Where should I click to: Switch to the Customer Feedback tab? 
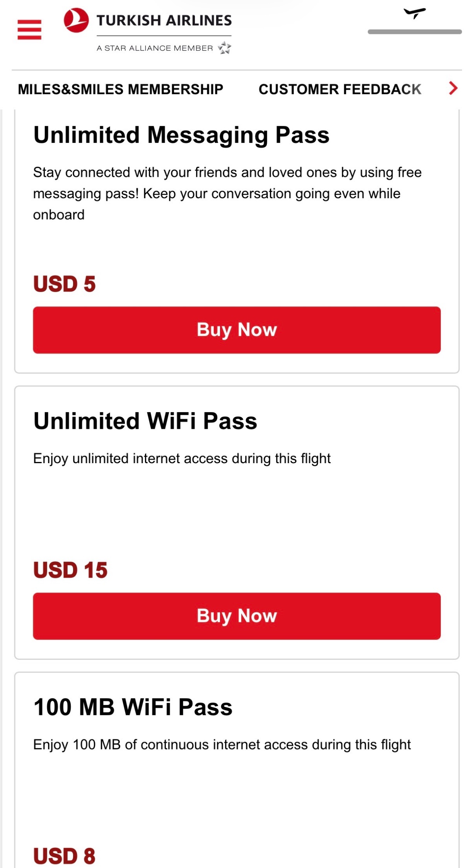[339, 89]
